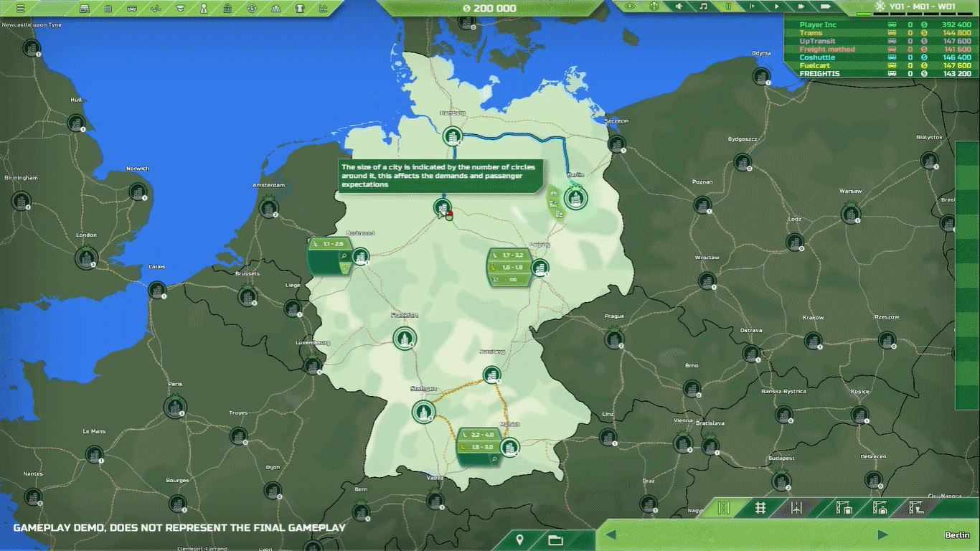Click the Leipzig 1.7 - 3.2 demand row
This screenshot has width=980, height=551.
point(509,255)
